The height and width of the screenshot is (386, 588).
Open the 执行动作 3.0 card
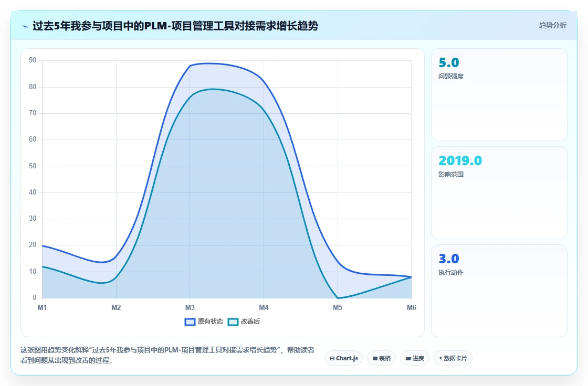[499, 291]
